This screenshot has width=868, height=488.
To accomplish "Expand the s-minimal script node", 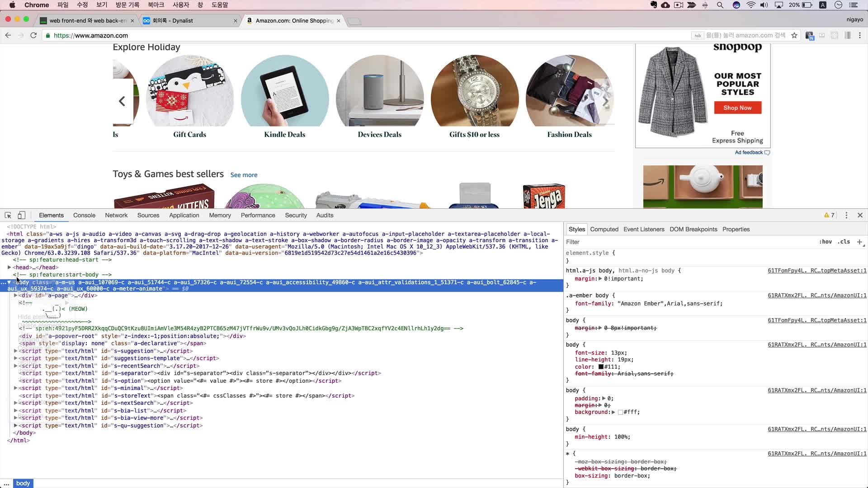I will click(x=15, y=388).
